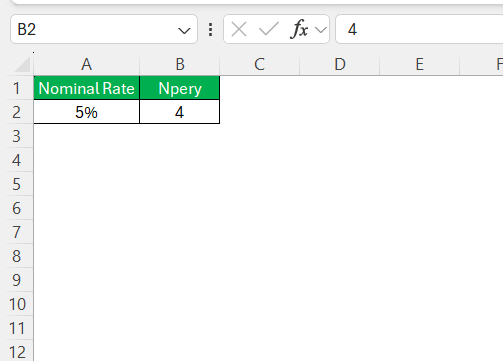Click the Name Box showing B2

[x=104, y=29]
